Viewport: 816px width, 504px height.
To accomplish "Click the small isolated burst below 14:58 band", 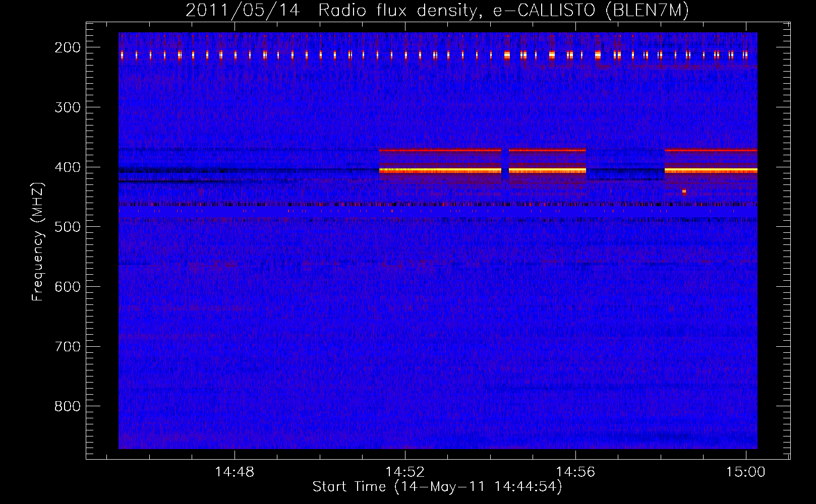I will click(684, 192).
